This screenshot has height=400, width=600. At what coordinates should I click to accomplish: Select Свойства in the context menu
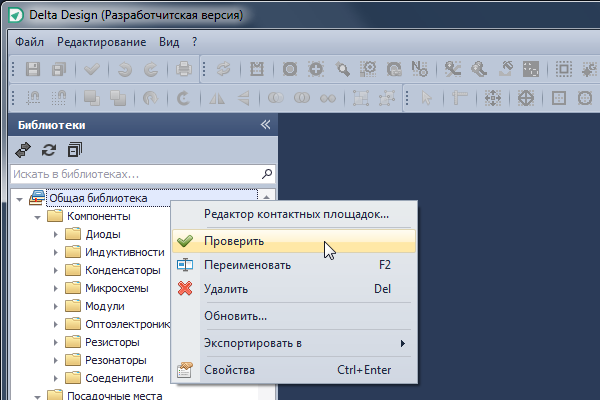coord(229,370)
